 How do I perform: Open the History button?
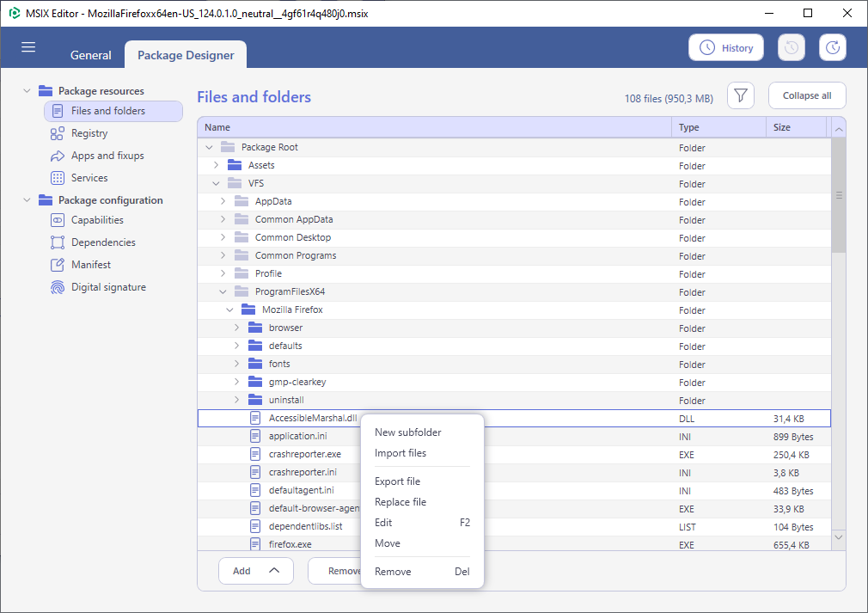[725, 47]
